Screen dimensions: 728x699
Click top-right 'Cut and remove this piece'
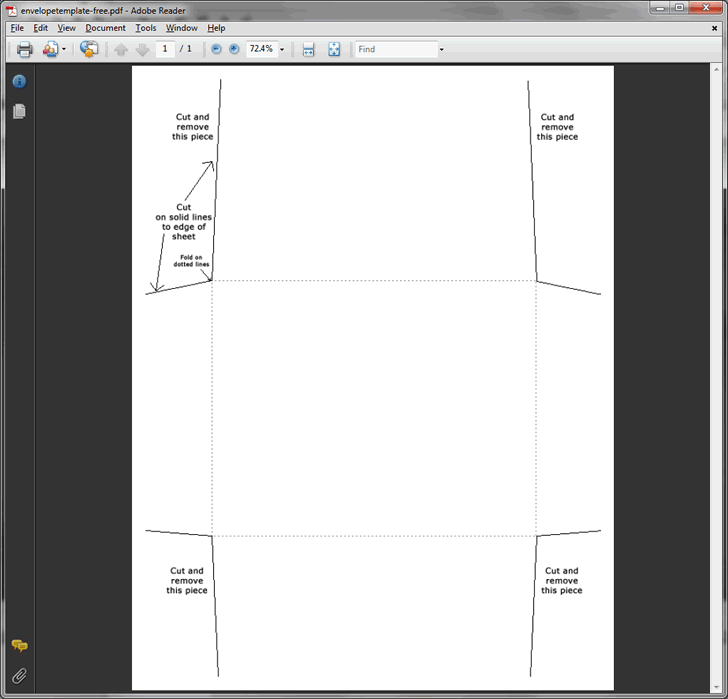click(557, 127)
